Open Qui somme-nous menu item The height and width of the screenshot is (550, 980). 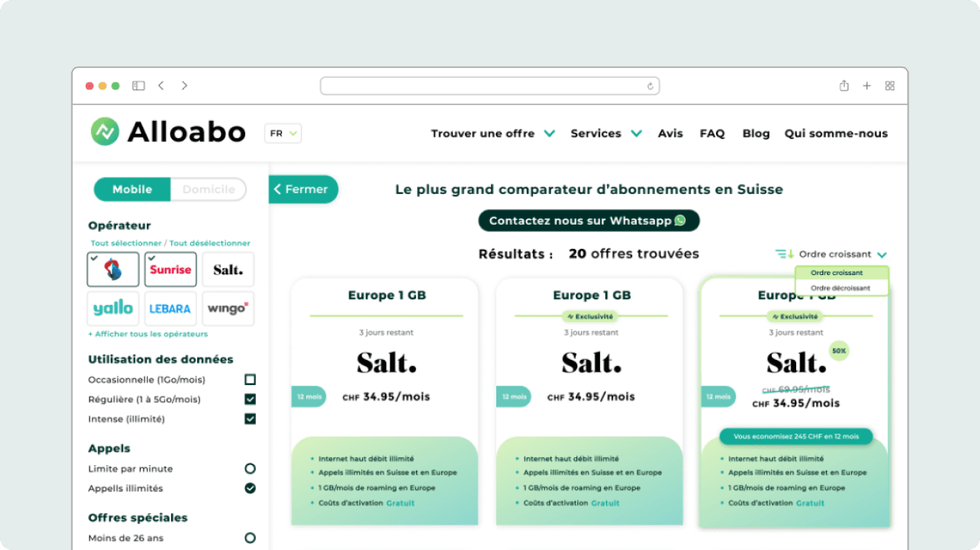point(836,134)
